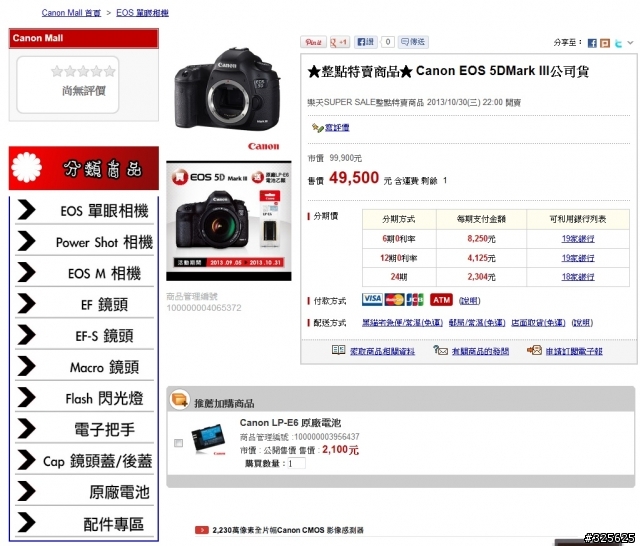Tick the Canon LP-E6 battery checkbox

tap(178, 443)
